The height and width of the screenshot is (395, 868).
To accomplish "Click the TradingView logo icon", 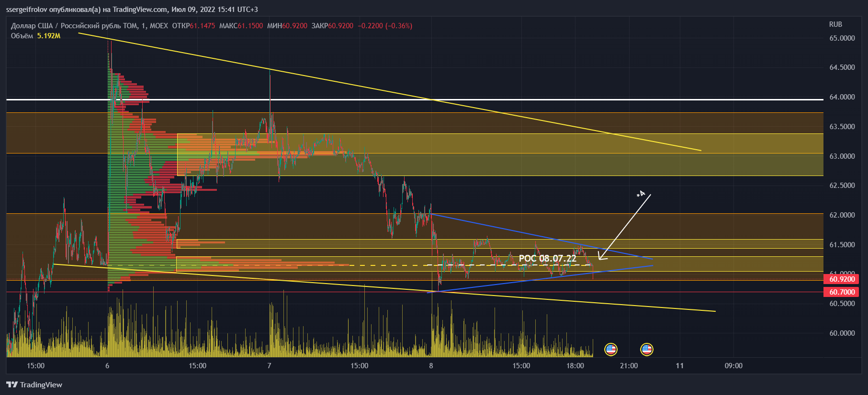I will point(12,384).
